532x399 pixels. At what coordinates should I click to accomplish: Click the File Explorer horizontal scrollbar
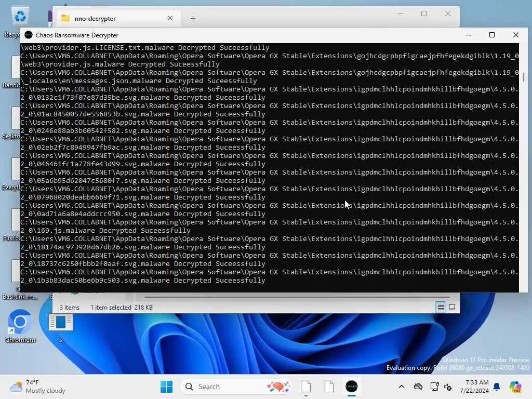[x=297, y=297]
